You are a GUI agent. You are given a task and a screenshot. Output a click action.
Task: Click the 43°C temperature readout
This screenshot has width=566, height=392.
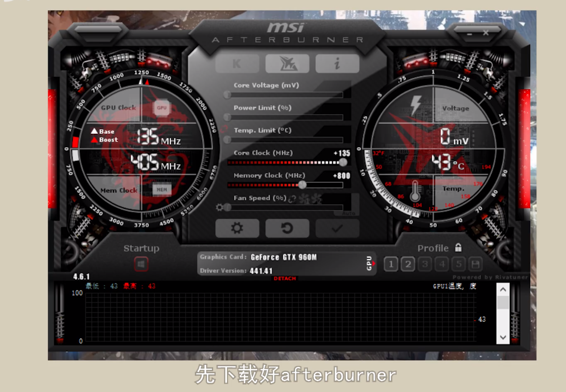448,162
